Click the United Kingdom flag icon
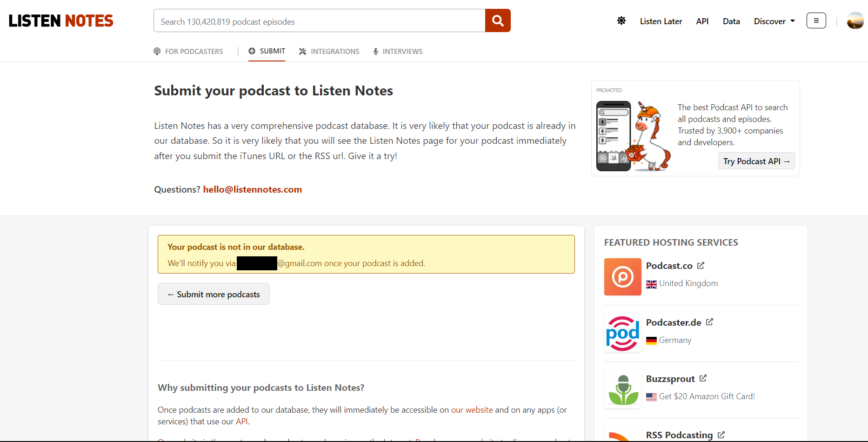 652,284
